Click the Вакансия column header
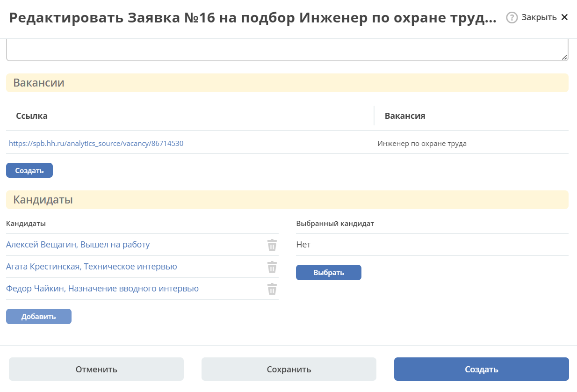 pyautogui.click(x=405, y=116)
